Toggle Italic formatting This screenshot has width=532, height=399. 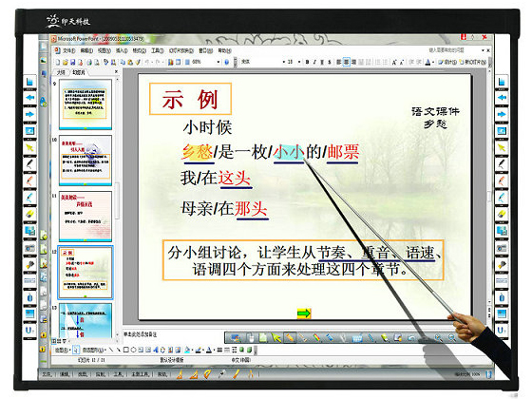coord(314,62)
